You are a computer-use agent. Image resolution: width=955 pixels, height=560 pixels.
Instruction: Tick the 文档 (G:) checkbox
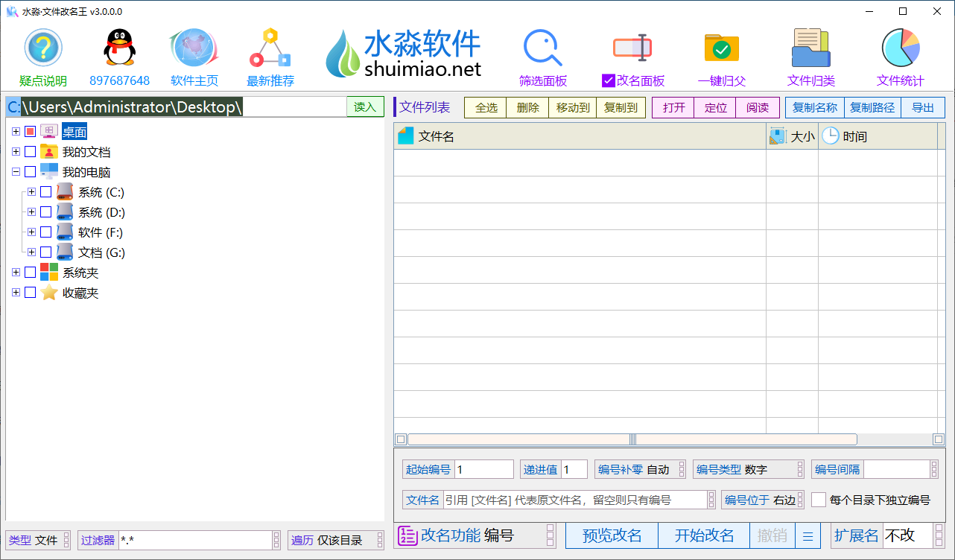(46, 252)
